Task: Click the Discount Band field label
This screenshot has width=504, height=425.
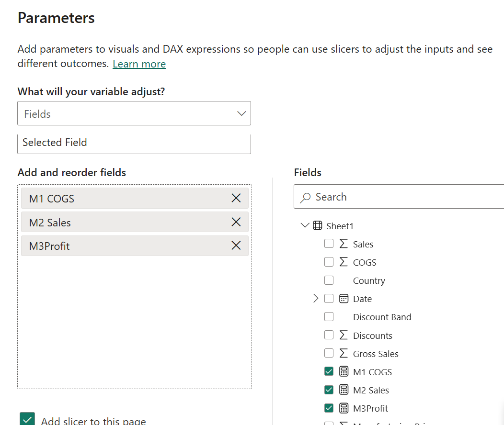Action: click(x=382, y=317)
